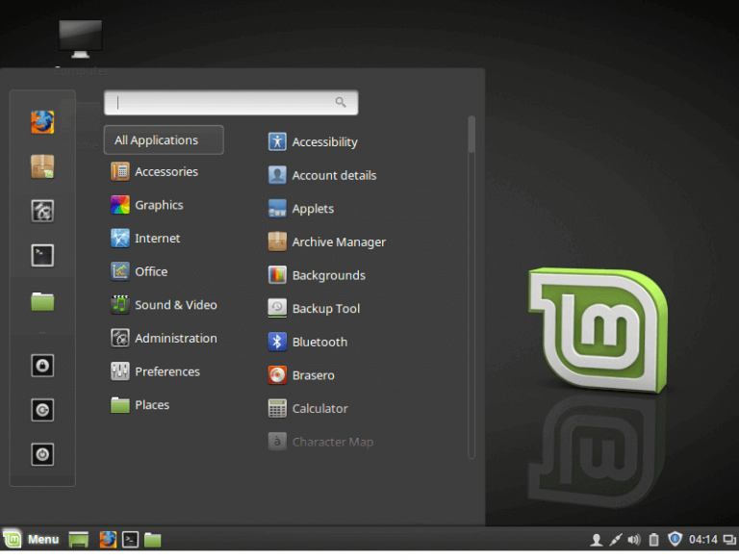Image resolution: width=739 pixels, height=560 pixels.
Task: Launch Firefox from the bottom panel
Action: click(108, 540)
